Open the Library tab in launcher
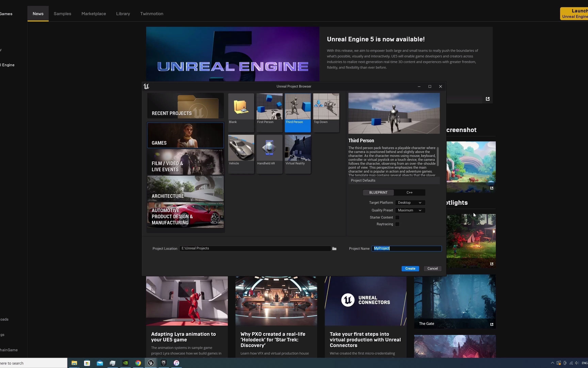The height and width of the screenshot is (368, 588). (123, 14)
